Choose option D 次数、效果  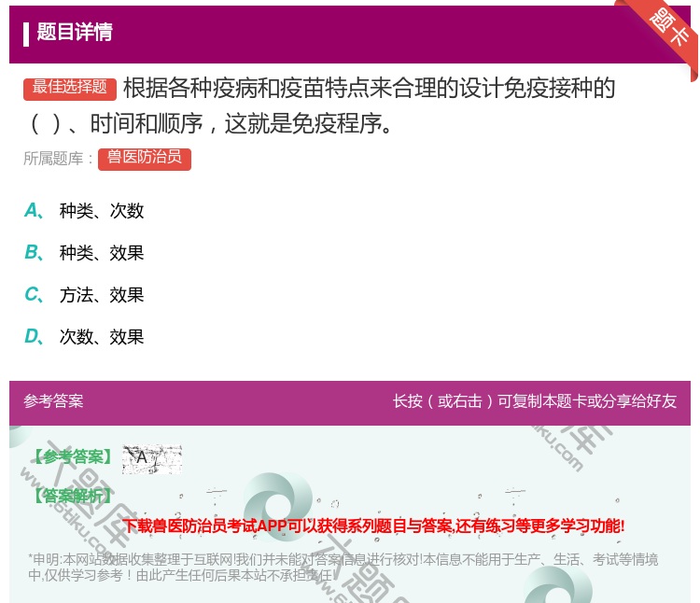84,337
